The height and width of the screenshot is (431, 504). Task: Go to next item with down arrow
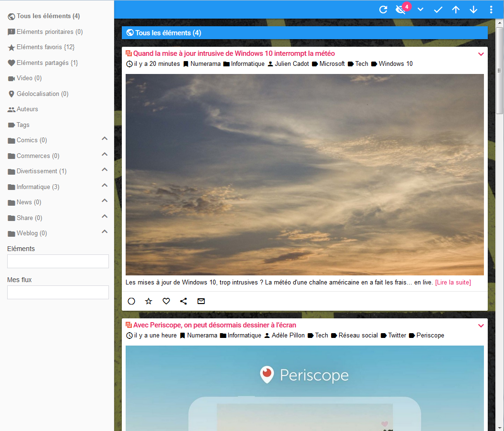[473, 10]
